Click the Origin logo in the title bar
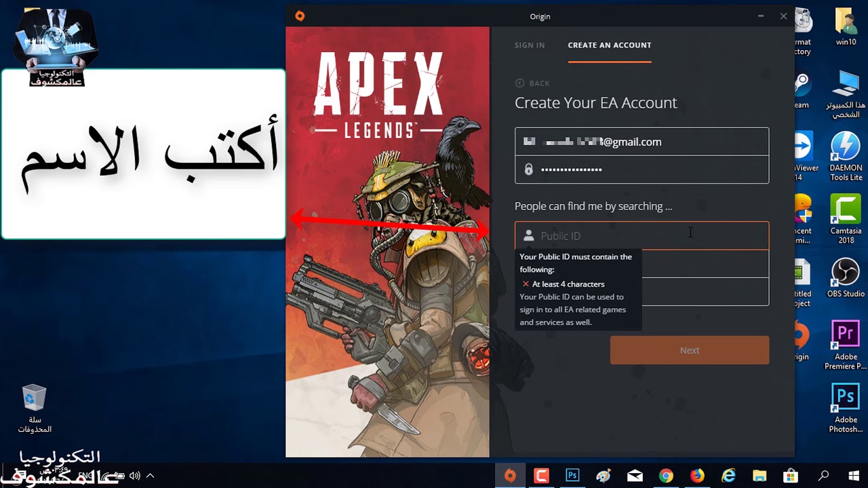868x488 pixels. 300,16
